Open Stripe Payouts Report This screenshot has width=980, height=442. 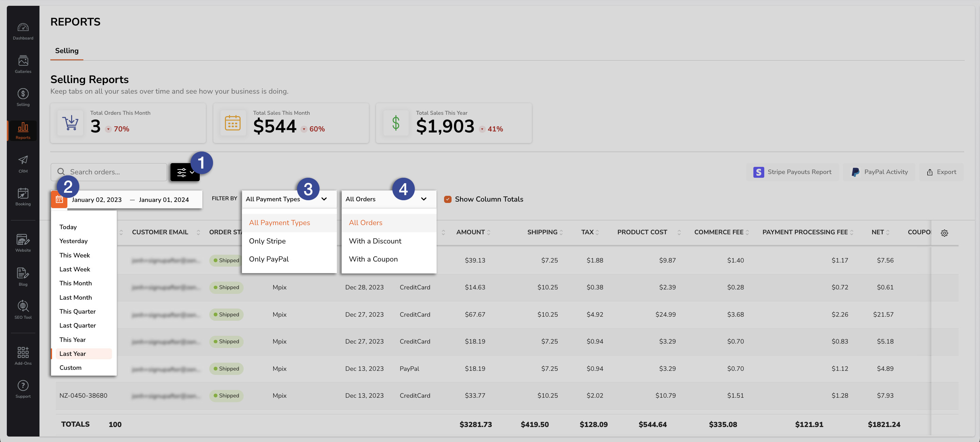(792, 172)
